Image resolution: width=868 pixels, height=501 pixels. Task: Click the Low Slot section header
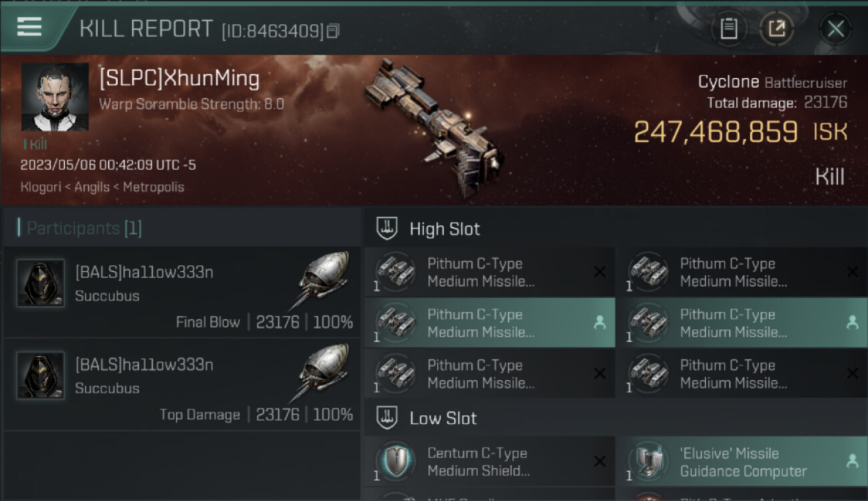point(443,419)
